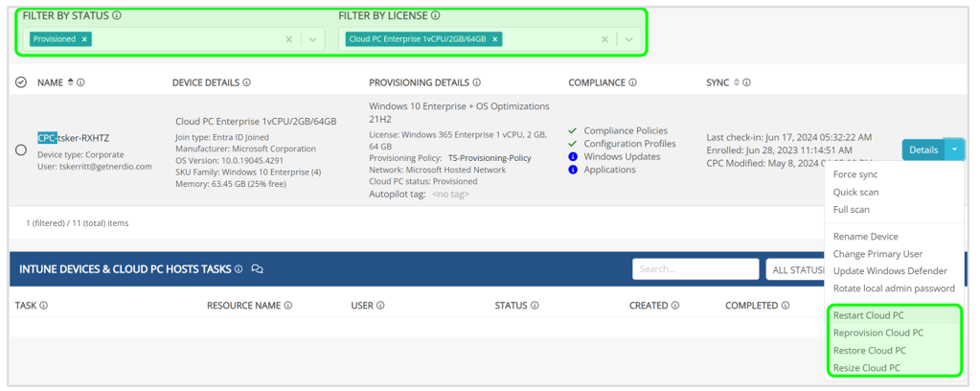Screen dimensions: 980x391
Task: Toggle the arrow dropdown beside Details button
Action: pyautogui.click(x=955, y=149)
